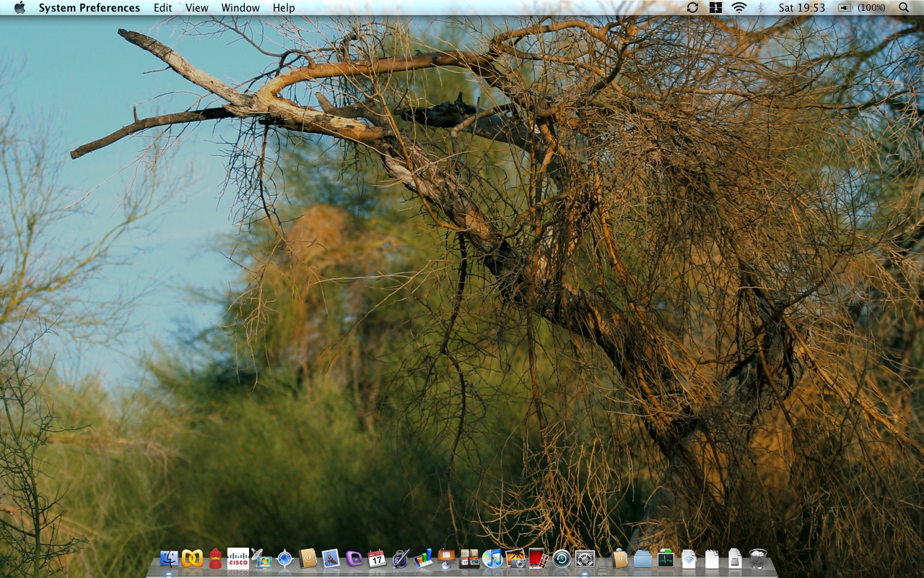The image size is (924, 578).
Task: Open the blank document in the Dock
Action: point(712,558)
